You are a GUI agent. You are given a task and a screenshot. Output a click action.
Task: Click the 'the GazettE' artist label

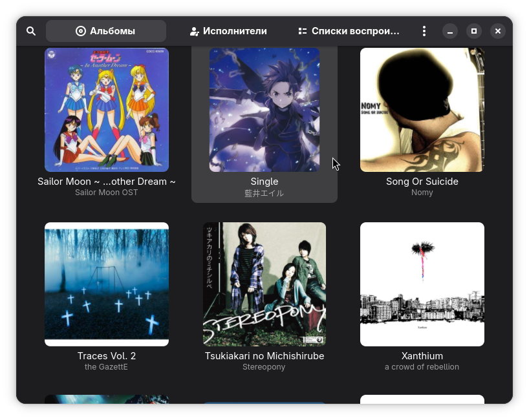(106, 367)
